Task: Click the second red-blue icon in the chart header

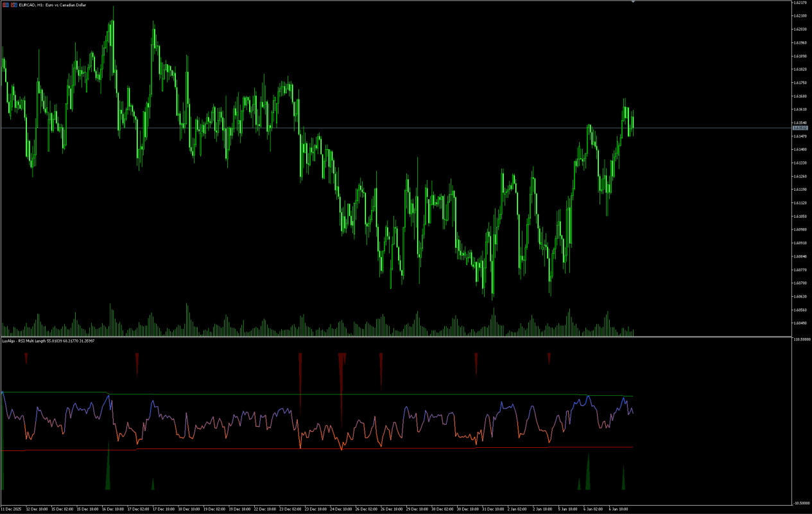Action: [x=14, y=4]
